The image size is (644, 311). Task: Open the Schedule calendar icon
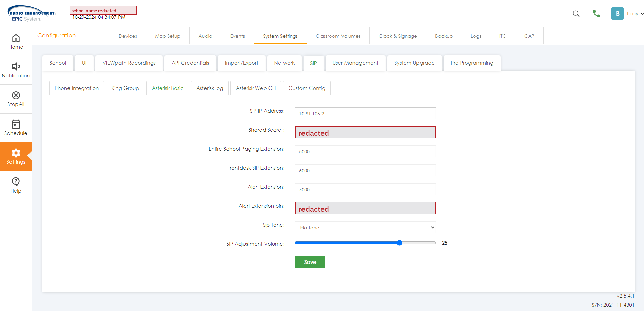coord(16,124)
